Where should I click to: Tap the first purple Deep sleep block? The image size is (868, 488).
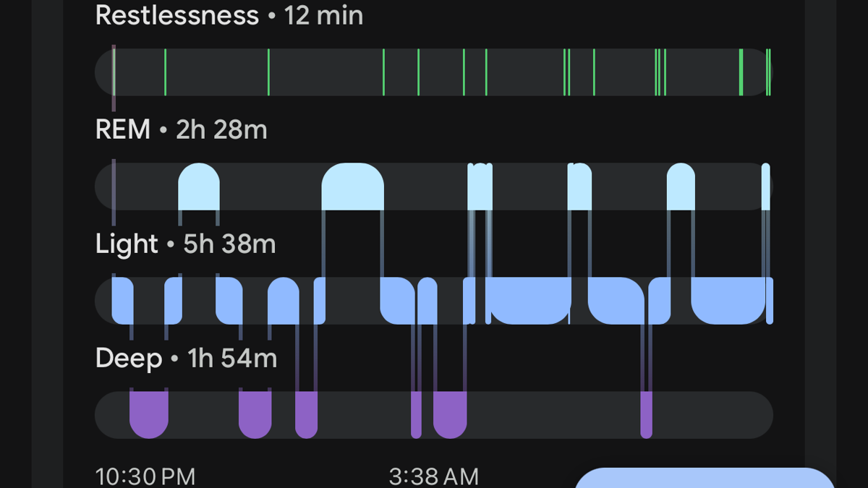click(x=149, y=414)
